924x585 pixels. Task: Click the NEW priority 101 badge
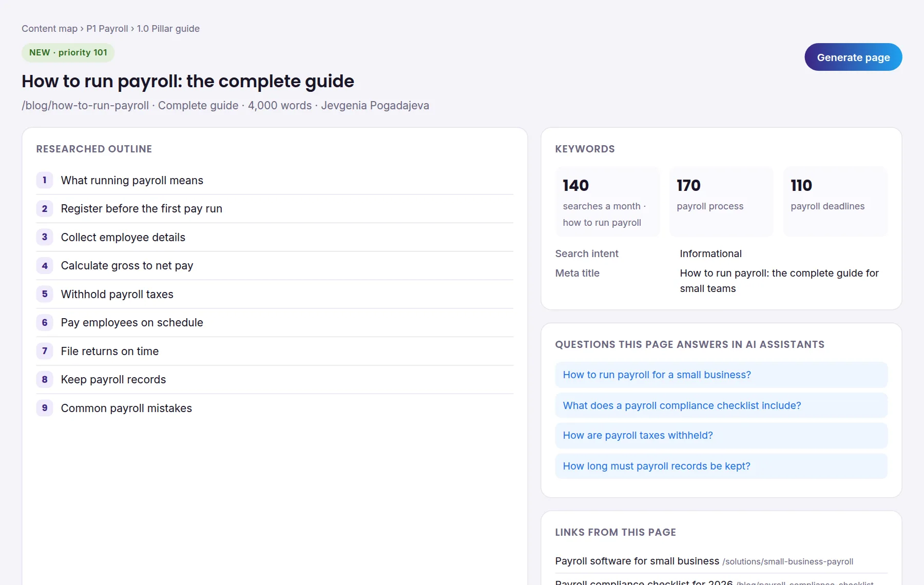pyautogui.click(x=68, y=52)
